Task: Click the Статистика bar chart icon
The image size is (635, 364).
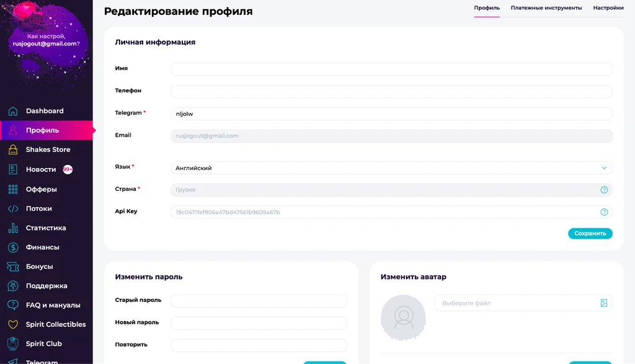Action: tap(13, 228)
